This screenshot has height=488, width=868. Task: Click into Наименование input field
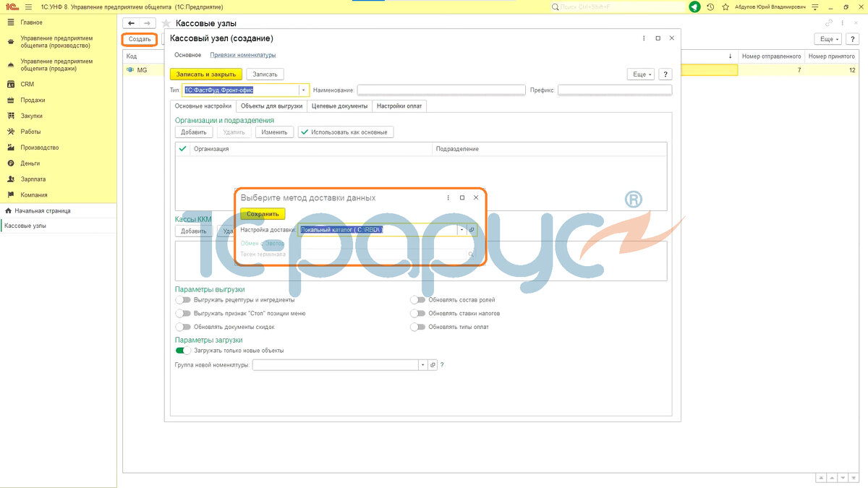(441, 90)
